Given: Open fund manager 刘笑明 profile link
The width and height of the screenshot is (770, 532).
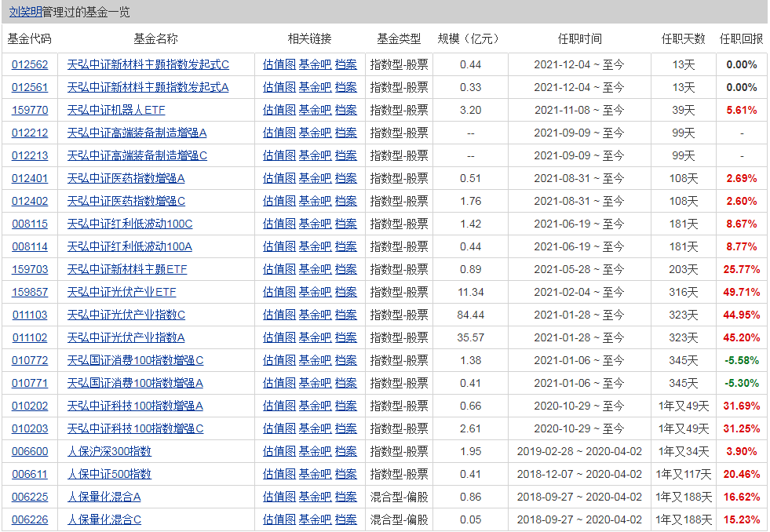Looking at the screenshot, I should point(25,13).
